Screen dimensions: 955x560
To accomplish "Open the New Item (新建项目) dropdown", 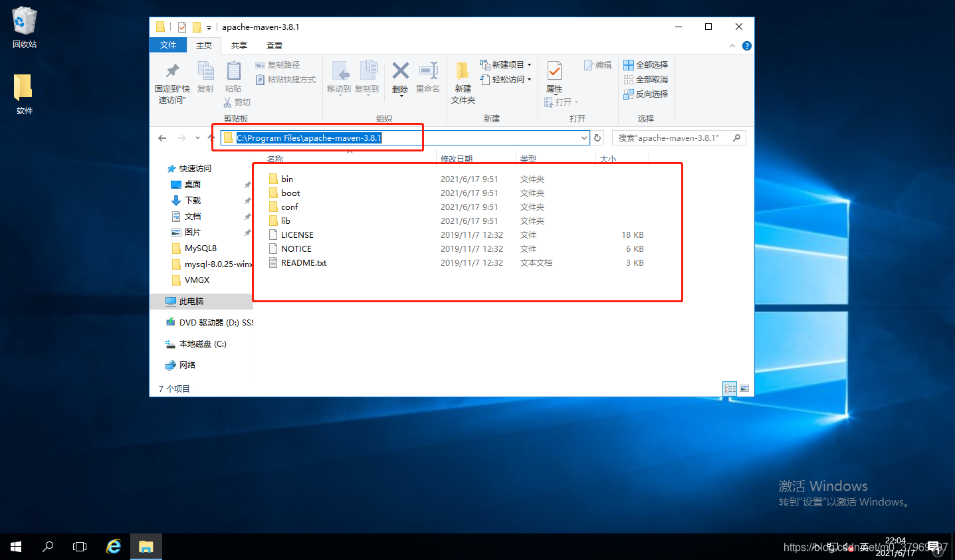I will [x=506, y=65].
